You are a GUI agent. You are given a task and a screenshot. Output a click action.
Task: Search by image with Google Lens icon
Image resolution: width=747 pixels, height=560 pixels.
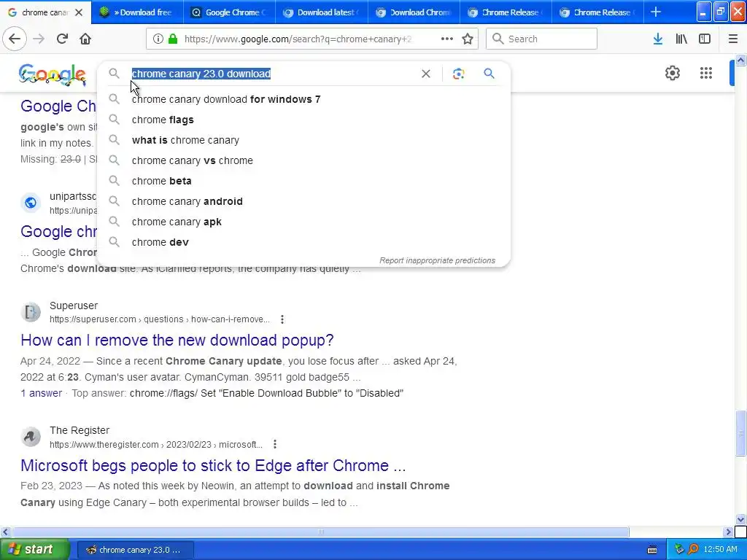pos(458,74)
